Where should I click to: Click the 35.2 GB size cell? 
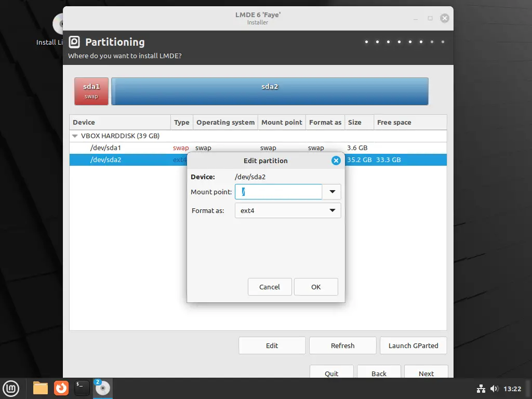360,160
